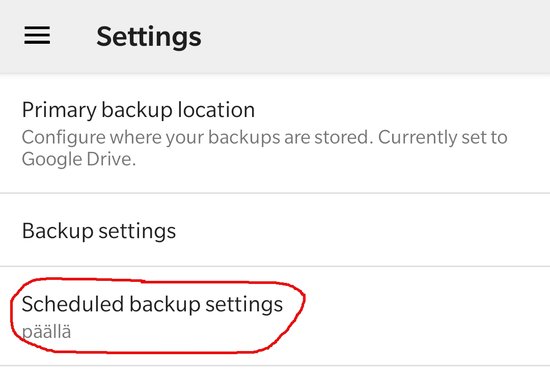This screenshot has height=376, width=550.
Task: Click the word 'location' in Primary backup location
Action: (216, 110)
